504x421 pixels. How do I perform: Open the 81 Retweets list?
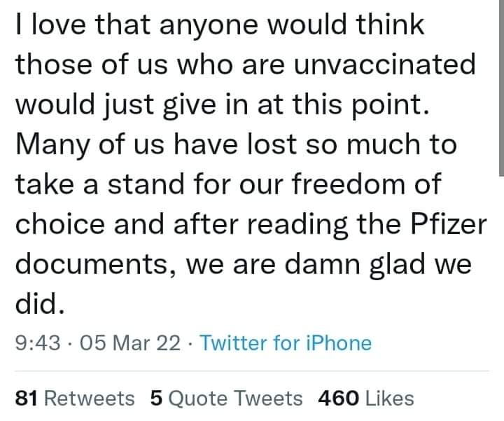tap(75, 399)
